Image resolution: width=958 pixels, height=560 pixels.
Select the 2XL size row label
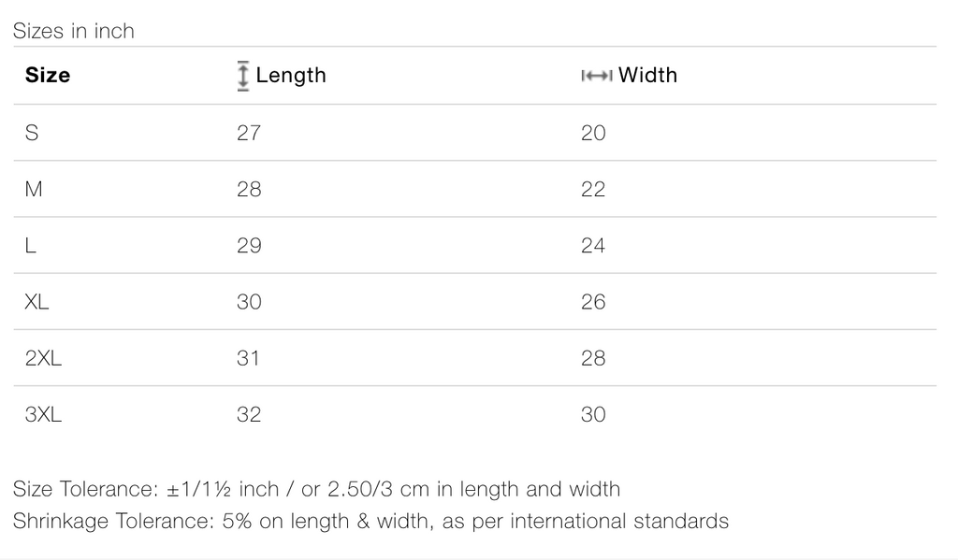pyautogui.click(x=43, y=358)
